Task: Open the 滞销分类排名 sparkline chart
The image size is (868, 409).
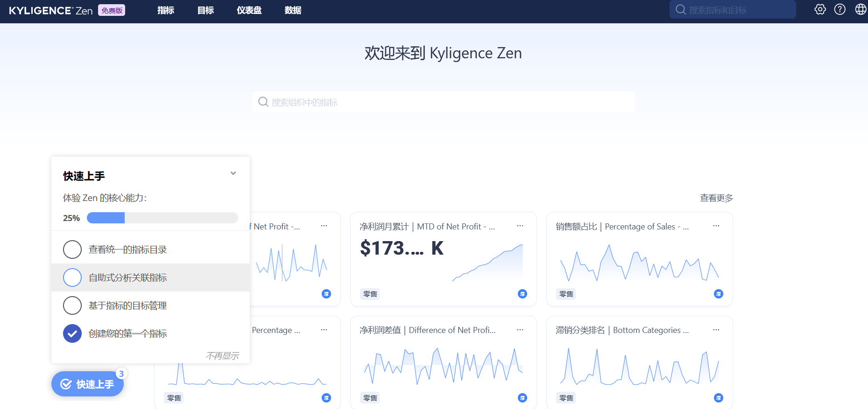Action: click(639, 366)
